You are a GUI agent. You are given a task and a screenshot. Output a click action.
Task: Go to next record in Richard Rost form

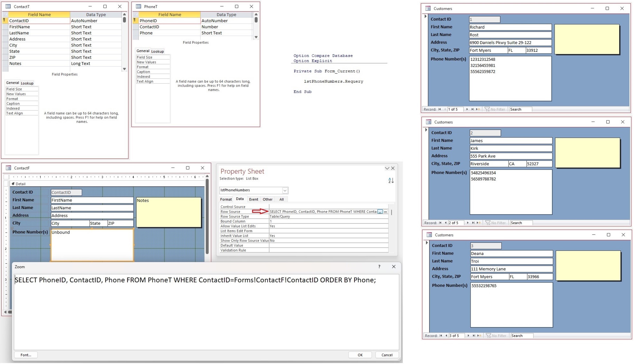click(467, 109)
